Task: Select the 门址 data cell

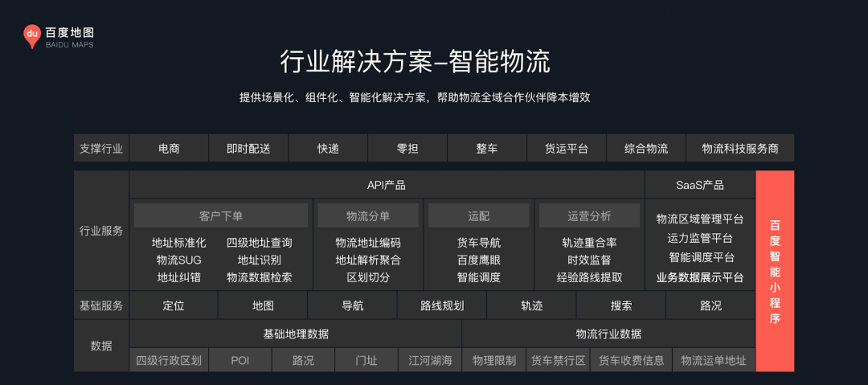Action: (x=366, y=361)
